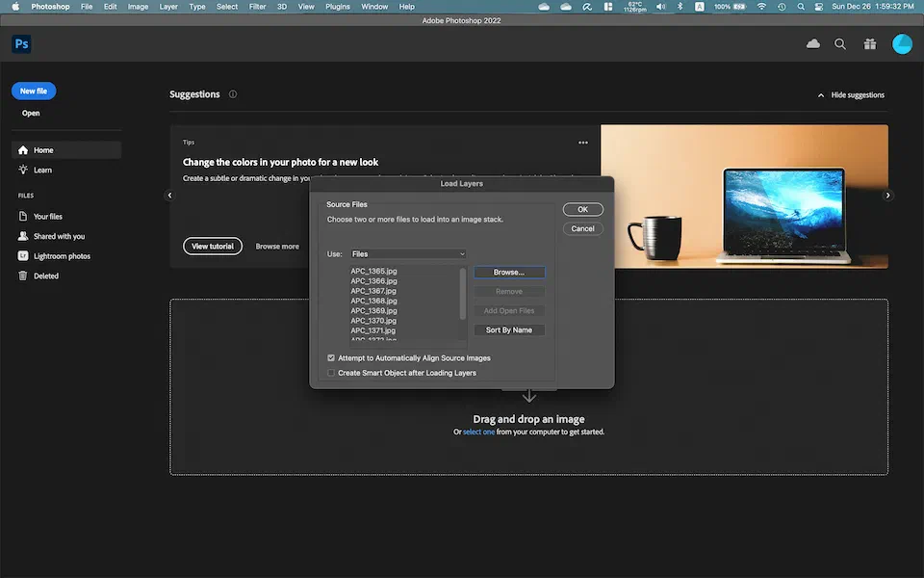Click Sort By Name button
This screenshot has width=924, height=578.
[508, 330]
